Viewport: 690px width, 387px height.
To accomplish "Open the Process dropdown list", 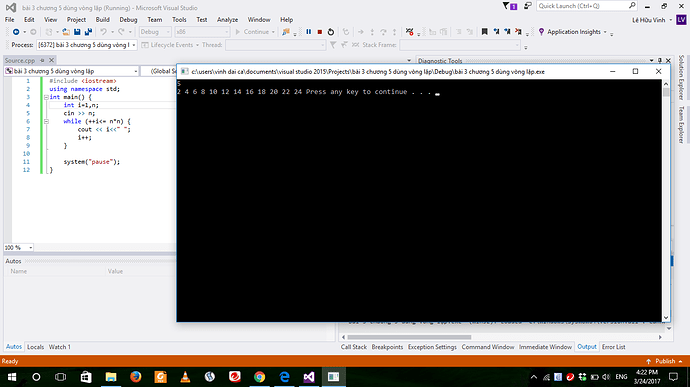I will tap(134, 45).
